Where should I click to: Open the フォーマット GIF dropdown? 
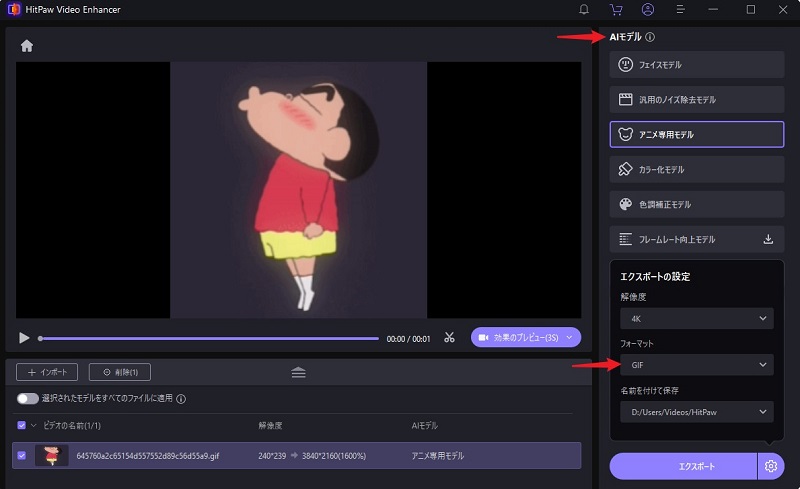click(696, 365)
